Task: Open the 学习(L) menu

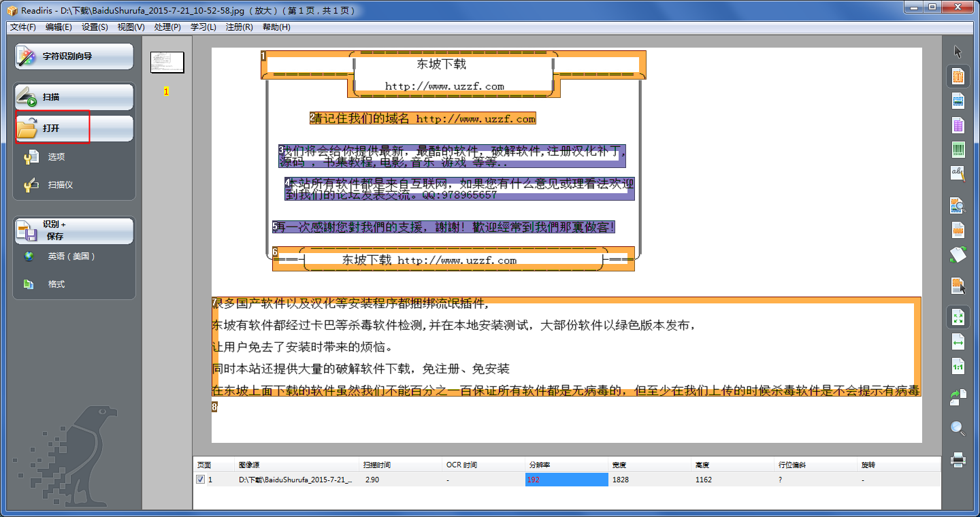Action: tap(203, 27)
